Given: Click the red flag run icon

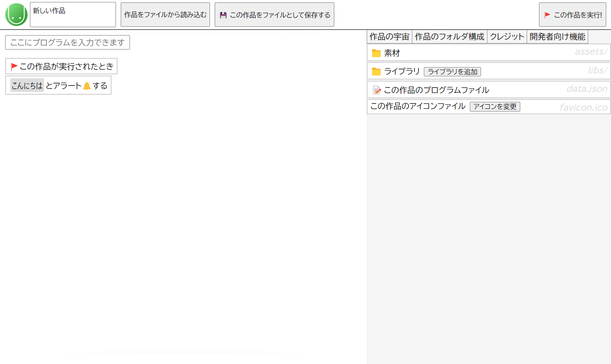Looking at the screenshot, I should (x=547, y=15).
